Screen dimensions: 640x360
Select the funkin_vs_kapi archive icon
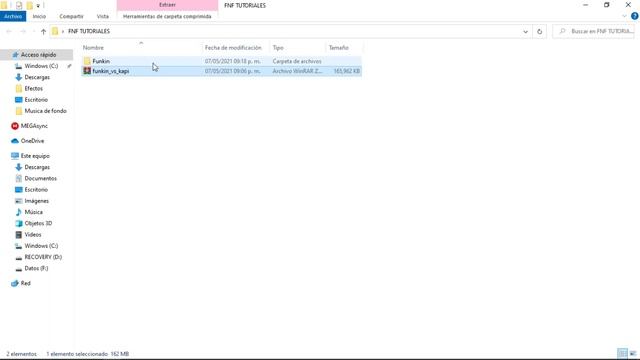point(87,71)
